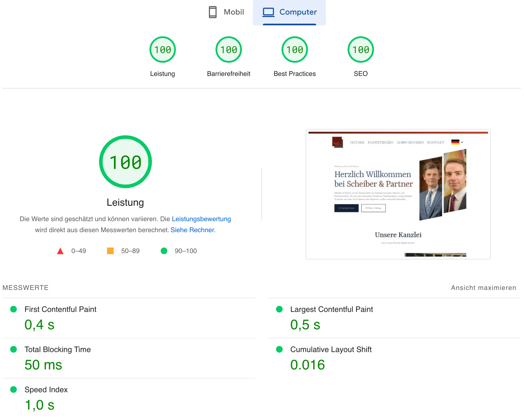Click the green circle legend icon for 90–100

(x=164, y=251)
